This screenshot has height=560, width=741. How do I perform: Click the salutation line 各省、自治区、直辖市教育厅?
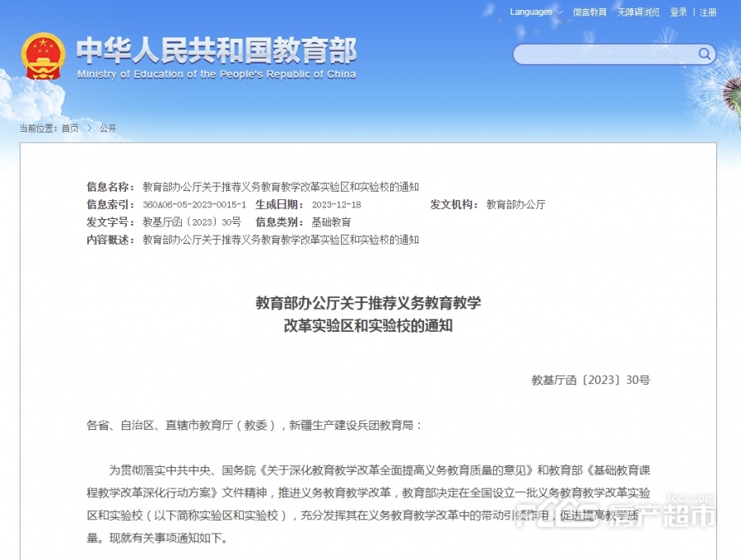(254, 425)
